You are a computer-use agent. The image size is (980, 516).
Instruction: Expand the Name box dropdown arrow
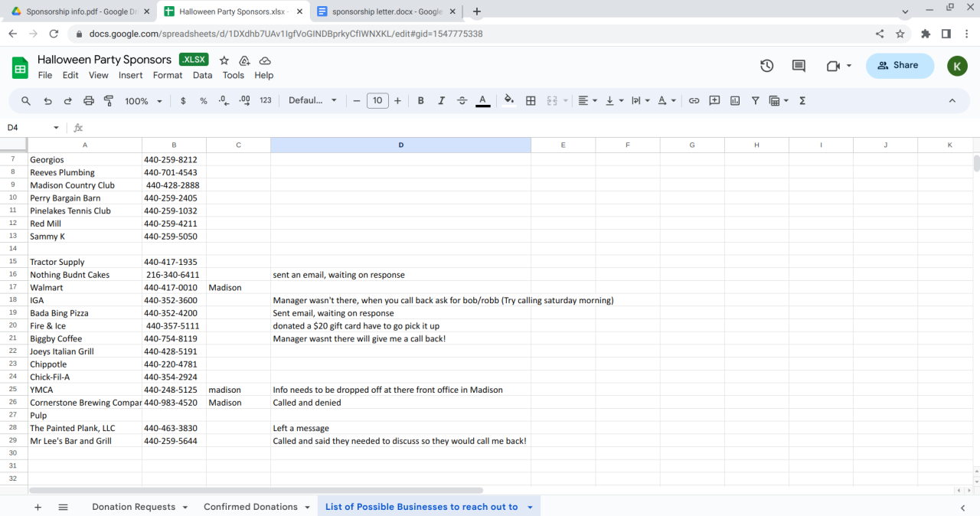click(x=56, y=128)
